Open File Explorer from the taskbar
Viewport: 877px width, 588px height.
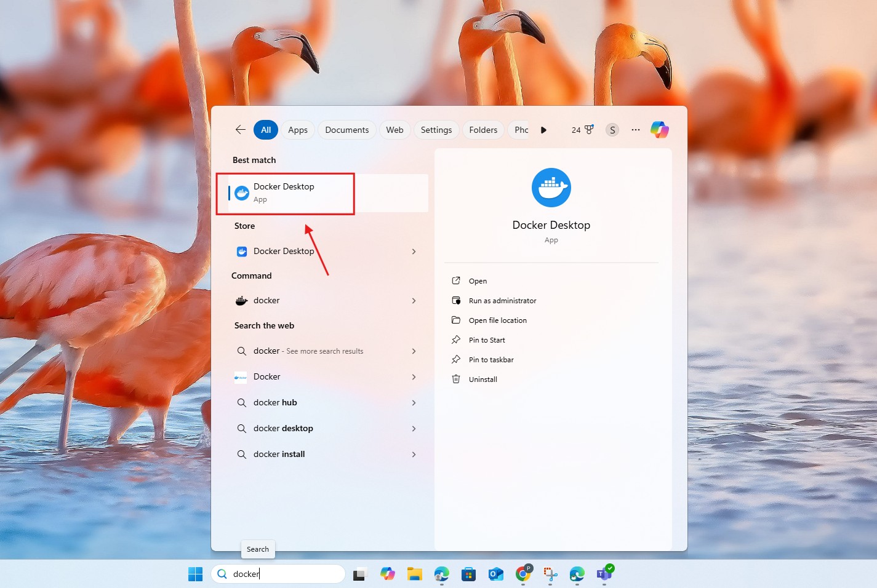point(414,574)
